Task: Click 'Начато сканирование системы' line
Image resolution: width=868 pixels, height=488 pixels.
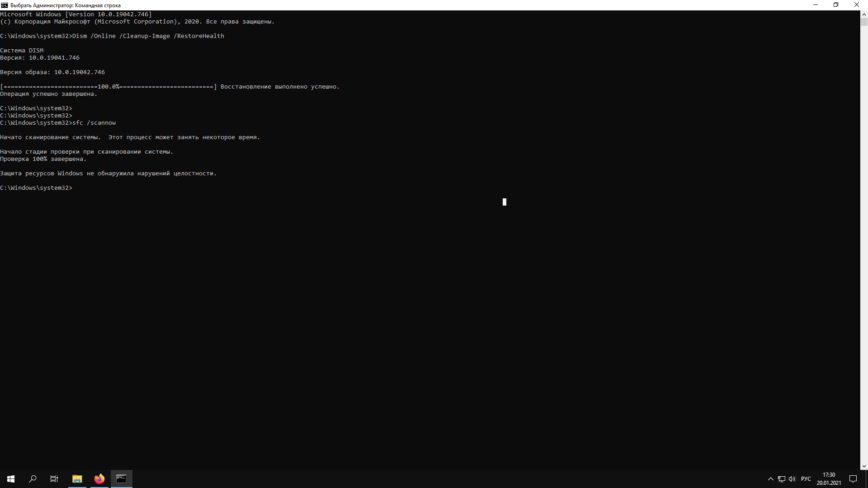Action: point(130,137)
